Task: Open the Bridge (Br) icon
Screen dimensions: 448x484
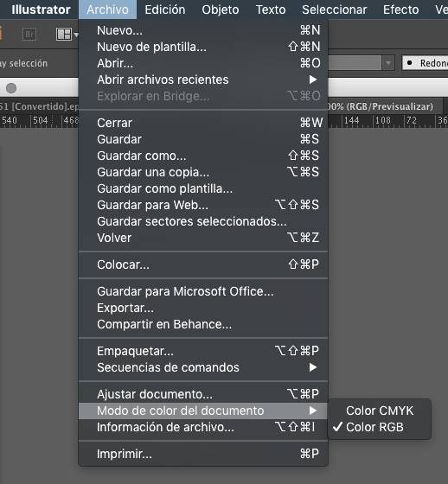Action: tap(29, 34)
